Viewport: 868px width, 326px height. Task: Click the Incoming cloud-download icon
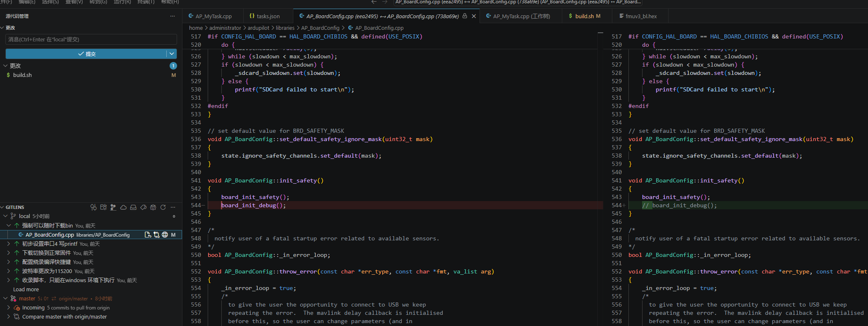pos(17,308)
